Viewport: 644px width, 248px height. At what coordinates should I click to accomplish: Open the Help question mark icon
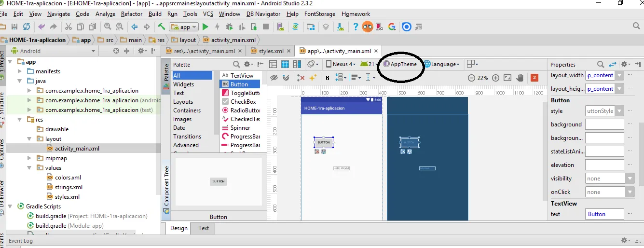point(356,27)
